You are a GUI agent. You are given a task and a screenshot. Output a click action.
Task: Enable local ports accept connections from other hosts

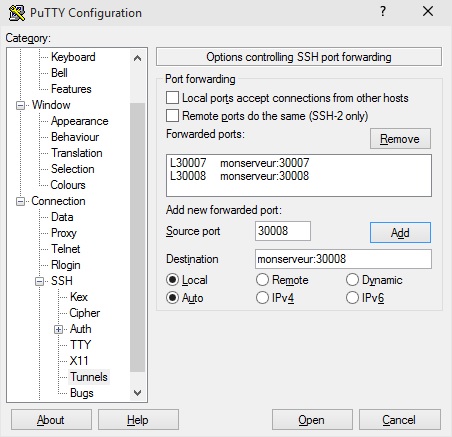172,98
